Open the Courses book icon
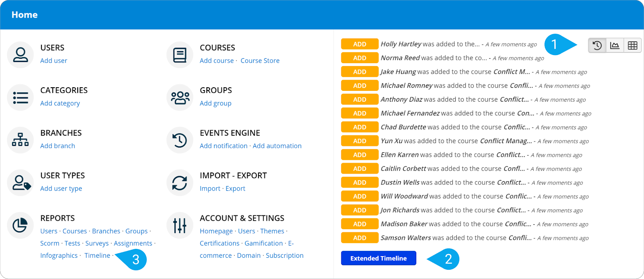This screenshot has height=279, width=644. [x=180, y=55]
